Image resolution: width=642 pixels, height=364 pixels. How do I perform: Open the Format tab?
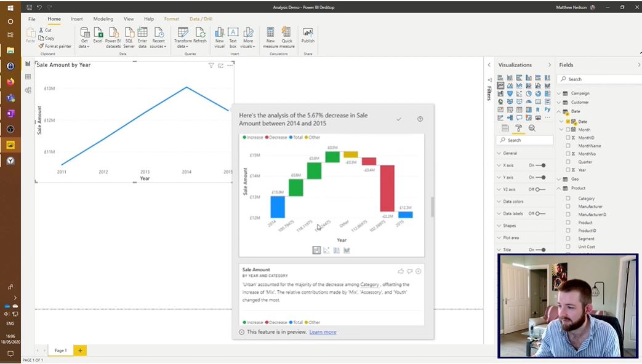click(171, 19)
